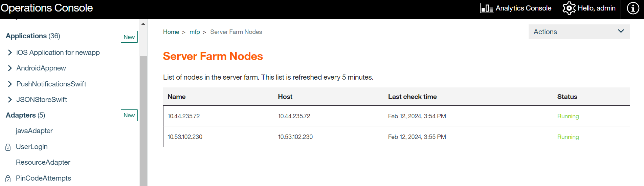Click the sidebar scroll up arrow
The width and height of the screenshot is (644, 186).
click(143, 24)
